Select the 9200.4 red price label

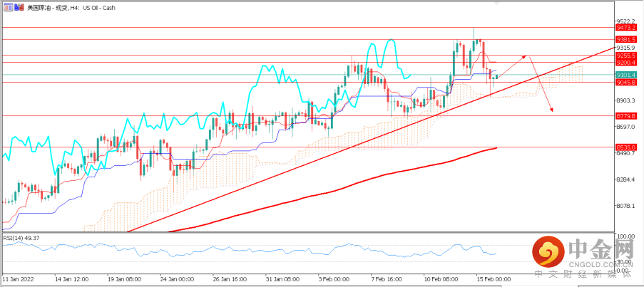pos(626,63)
